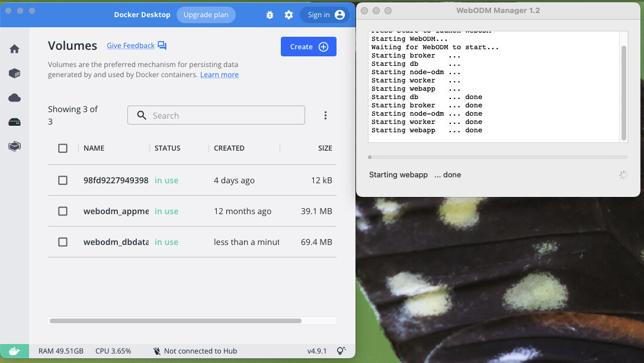Select the Volumes disk icon in sidebar

pos(15,122)
